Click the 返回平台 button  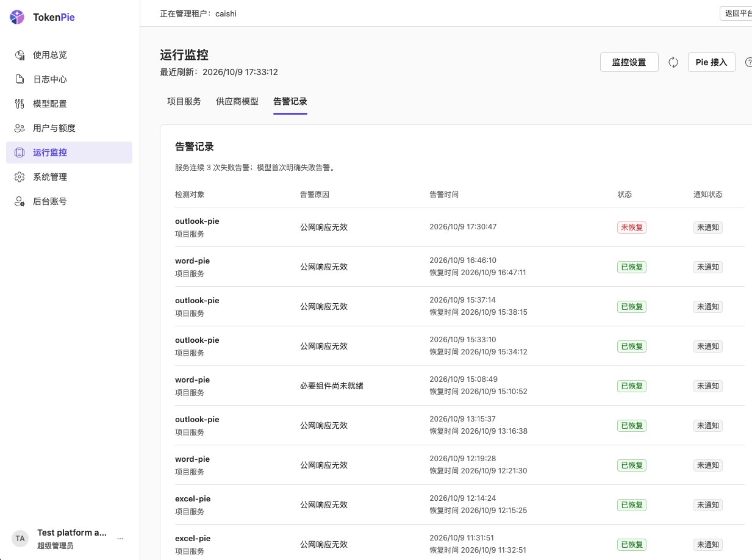(736, 13)
